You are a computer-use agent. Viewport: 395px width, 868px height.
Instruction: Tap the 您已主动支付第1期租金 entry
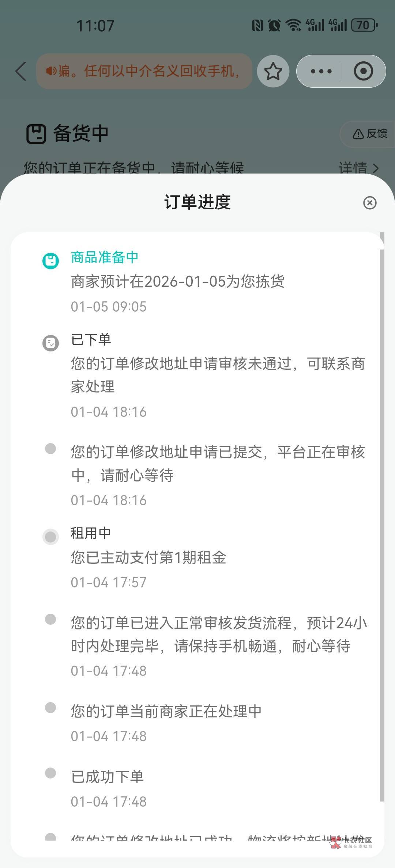click(148, 558)
